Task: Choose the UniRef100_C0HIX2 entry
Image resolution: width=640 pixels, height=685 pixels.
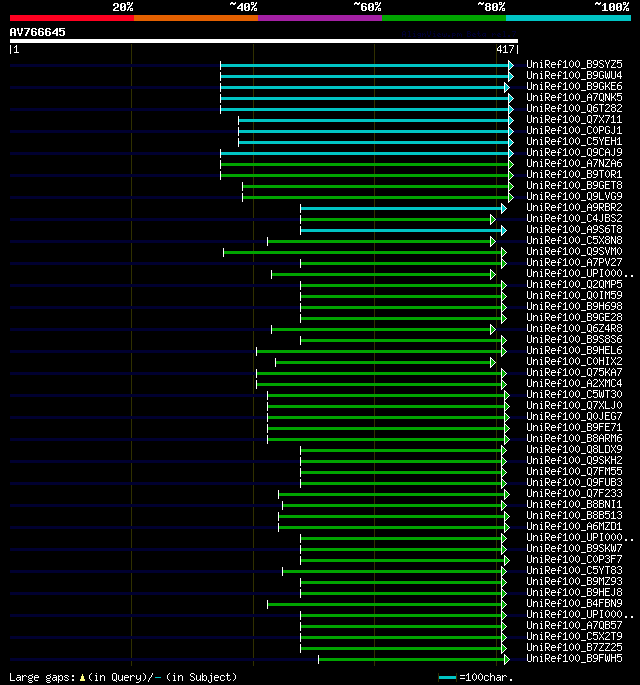Action: pyautogui.click(x=574, y=362)
